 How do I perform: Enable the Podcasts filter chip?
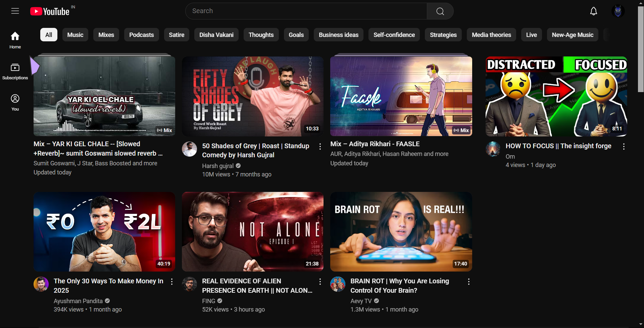pyautogui.click(x=141, y=35)
